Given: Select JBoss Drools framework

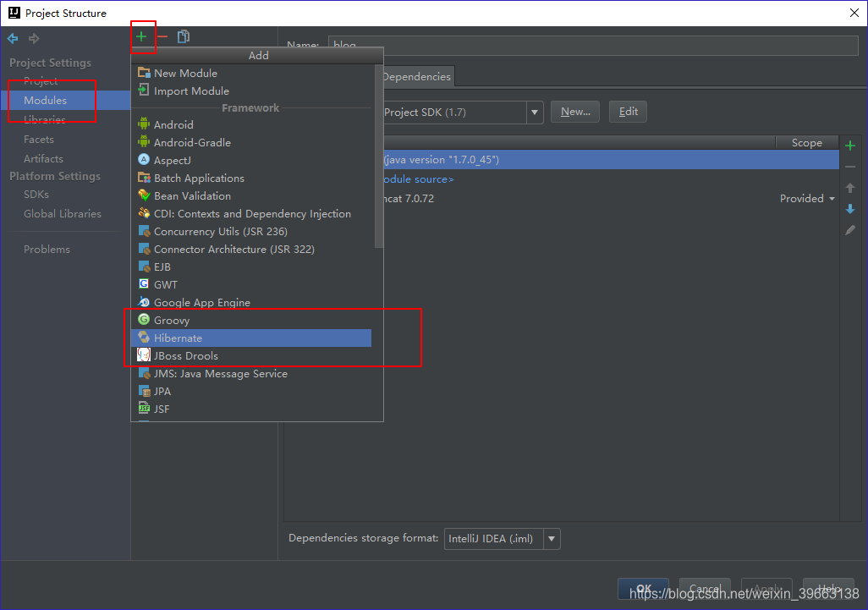Looking at the screenshot, I should pyautogui.click(x=253, y=356).
